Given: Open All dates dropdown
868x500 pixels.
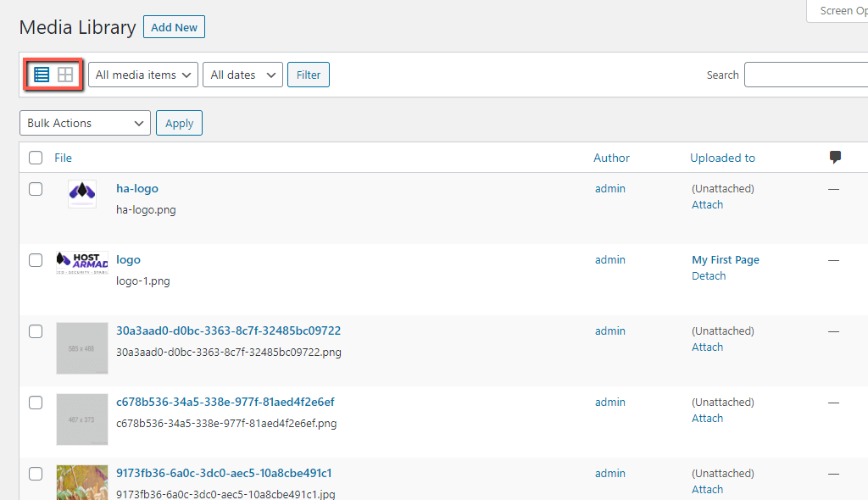Looking at the screenshot, I should 243,75.
